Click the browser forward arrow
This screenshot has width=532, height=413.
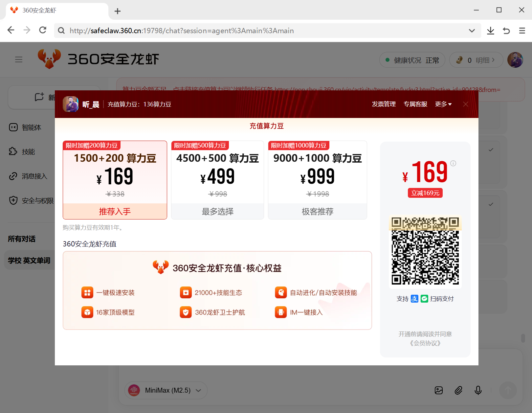point(27,30)
